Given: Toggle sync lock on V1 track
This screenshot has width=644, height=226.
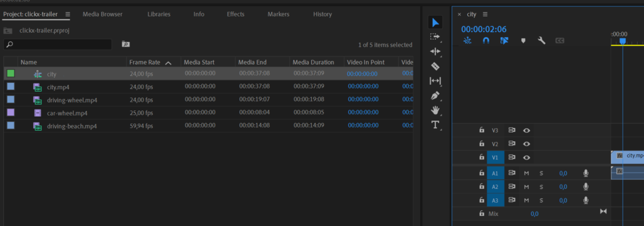Looking at the screenshot, I should (512, 158).
